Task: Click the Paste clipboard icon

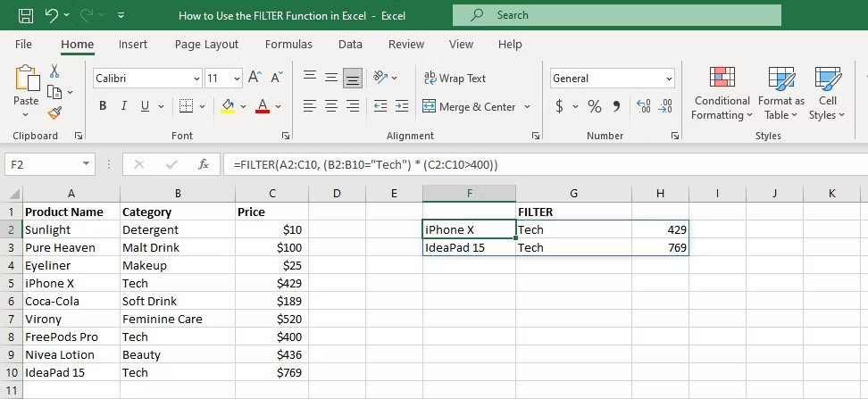Action: click(x=27, y=78)
